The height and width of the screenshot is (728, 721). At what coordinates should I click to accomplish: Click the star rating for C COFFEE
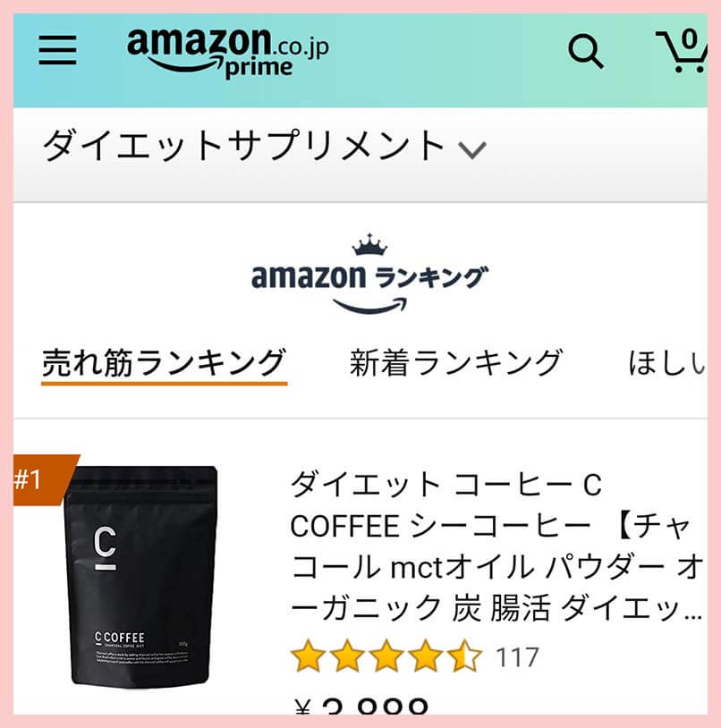[386, 656]
